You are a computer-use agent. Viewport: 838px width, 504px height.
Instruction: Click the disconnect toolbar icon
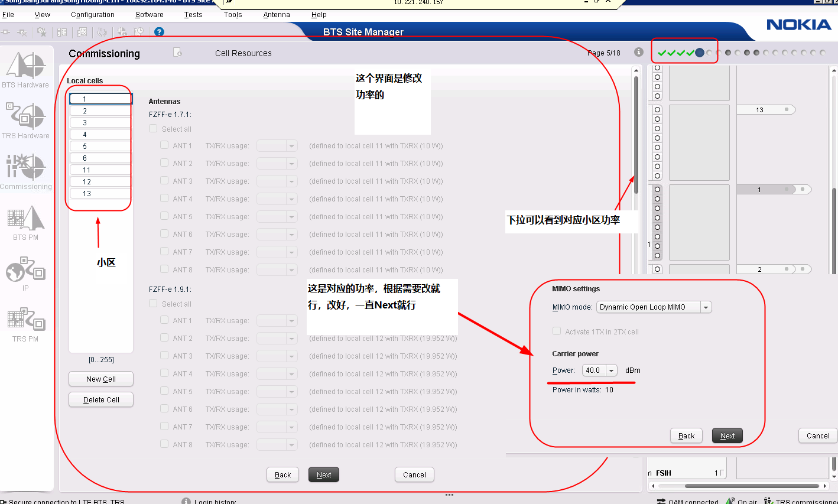click(22, 32)
